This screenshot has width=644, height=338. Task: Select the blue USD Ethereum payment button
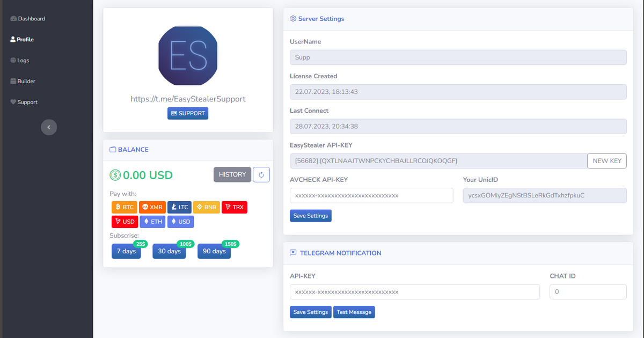click(x=180, y=222)
